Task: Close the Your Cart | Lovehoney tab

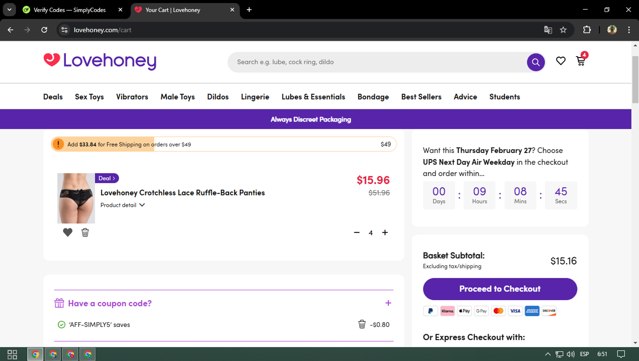Action: (x=232, y=10)
